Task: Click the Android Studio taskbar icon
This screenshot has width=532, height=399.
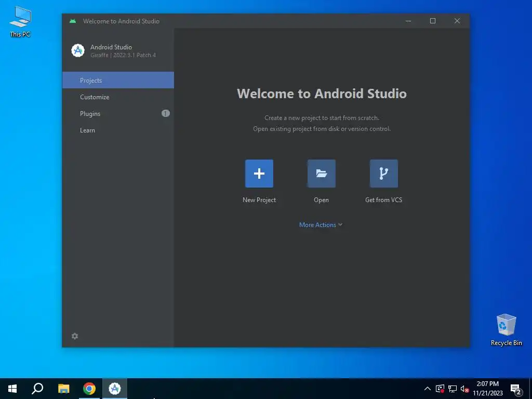Action: (115, 389)
